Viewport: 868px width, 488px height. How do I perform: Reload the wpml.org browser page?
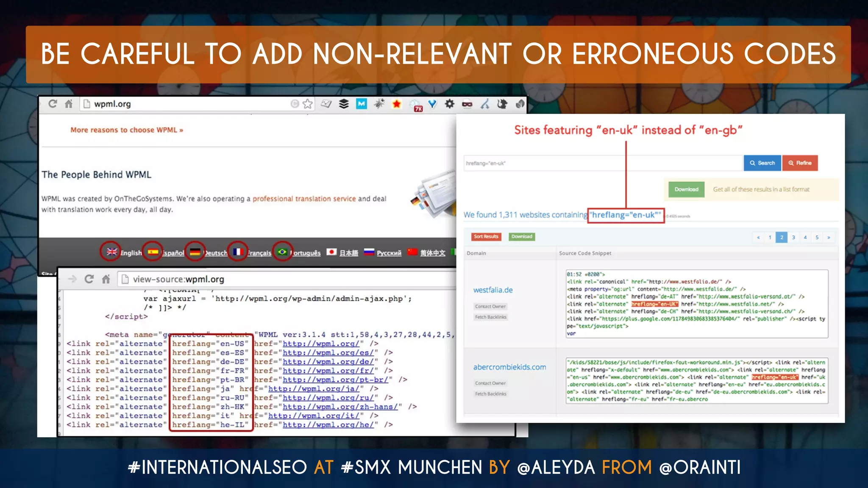[x=53, y=104]
